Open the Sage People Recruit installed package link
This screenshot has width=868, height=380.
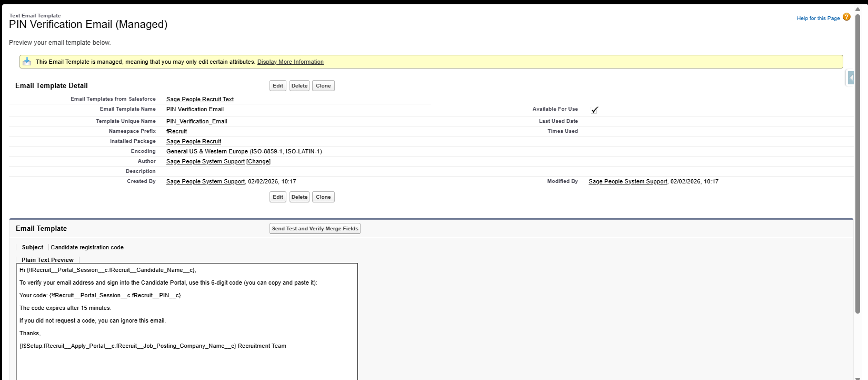point(194,141)
